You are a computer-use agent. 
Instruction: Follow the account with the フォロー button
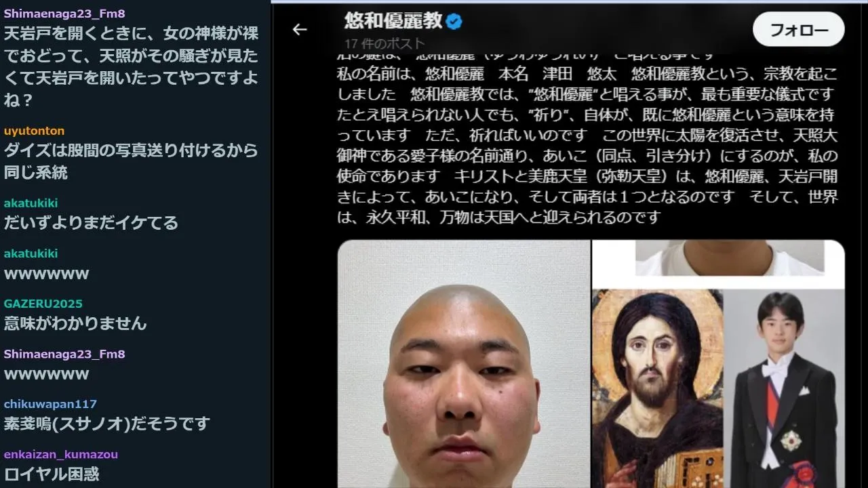[799, 30]
